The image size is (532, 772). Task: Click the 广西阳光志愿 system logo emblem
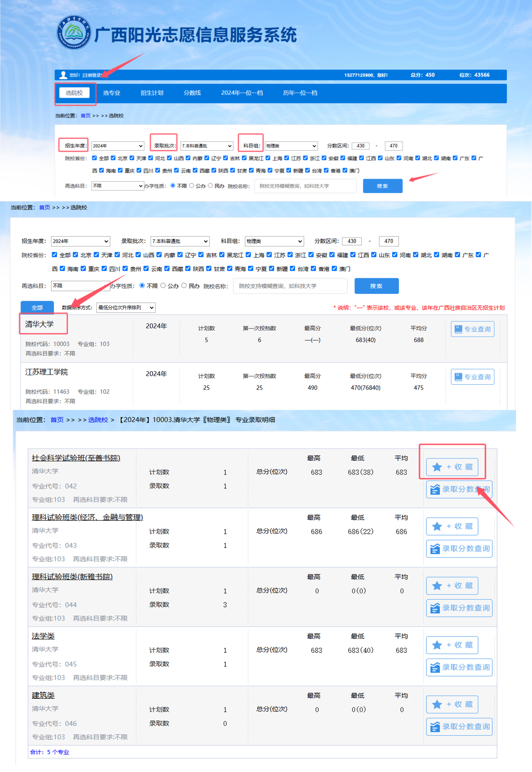(x=74, y=32)
